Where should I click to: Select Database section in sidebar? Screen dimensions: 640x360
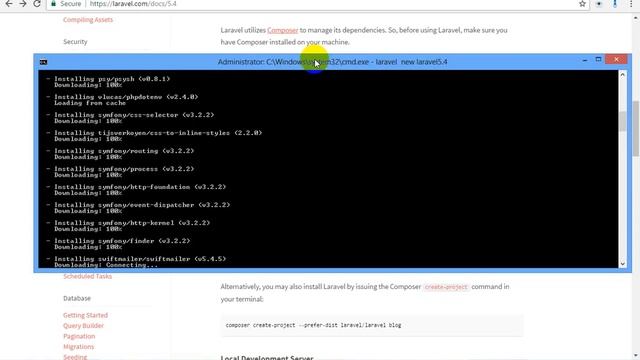click(77, 298)
